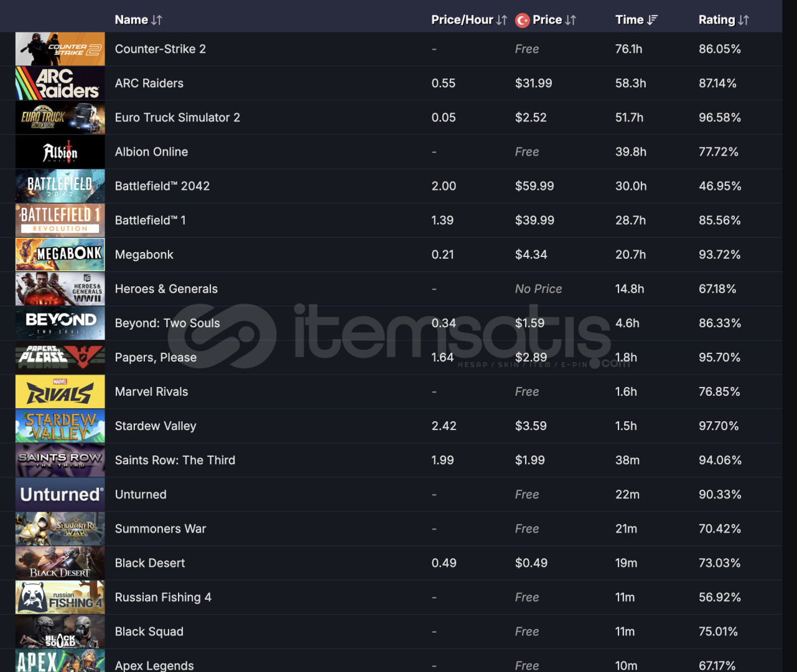The height and width of the screenshot is (672, 797).
Task: Open the Unturned game thumbnail
Action: click(60, 495)
